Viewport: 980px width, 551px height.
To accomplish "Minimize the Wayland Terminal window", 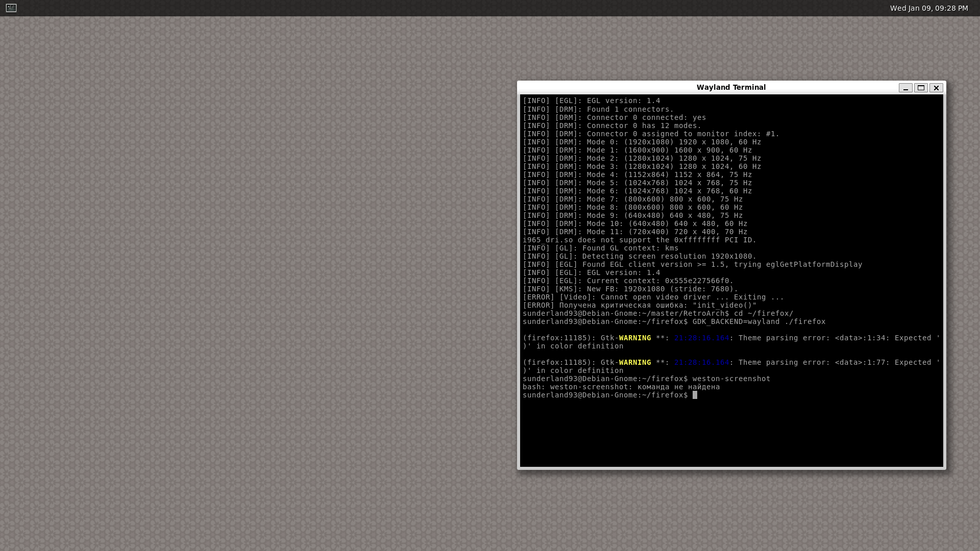I will tap(905, 88).
